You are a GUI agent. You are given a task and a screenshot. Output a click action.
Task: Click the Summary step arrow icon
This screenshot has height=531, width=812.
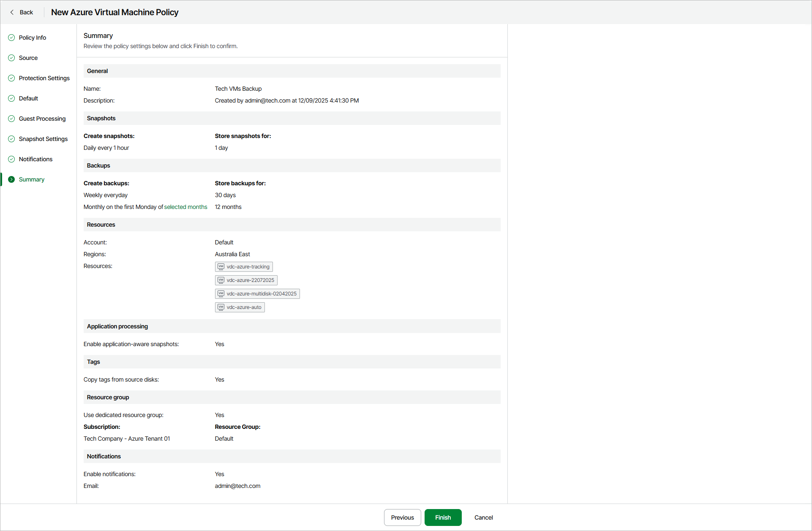tap(11, 179)
